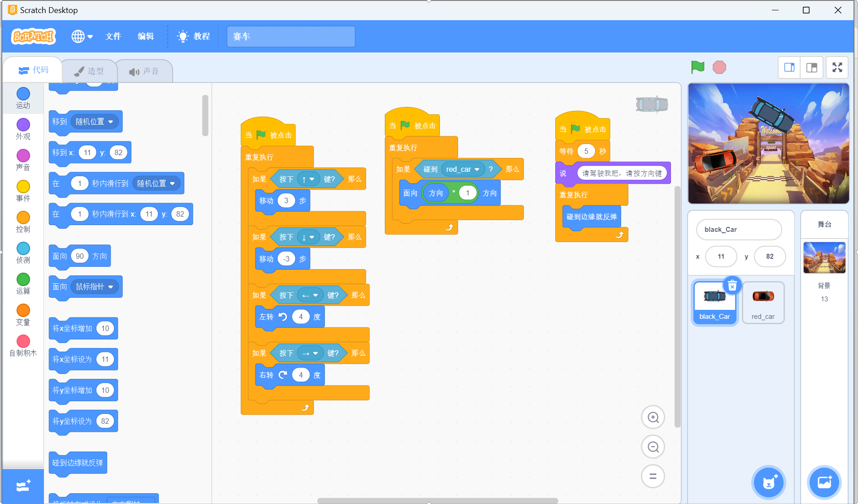The image size is (858, 504).
Task: Click 将x坐标设为 11 palette block
Action: [83, 359]
